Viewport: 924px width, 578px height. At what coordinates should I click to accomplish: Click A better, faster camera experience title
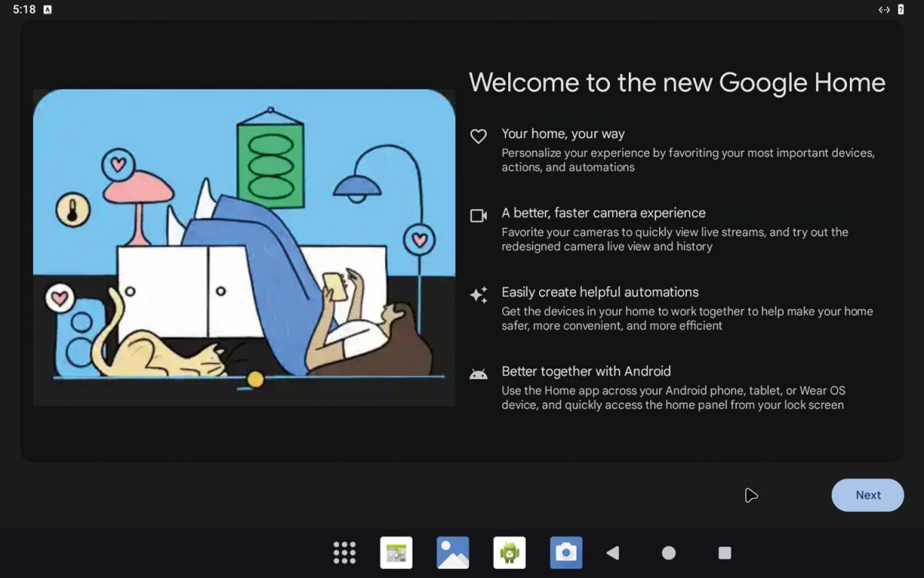(x=603, y=213)
